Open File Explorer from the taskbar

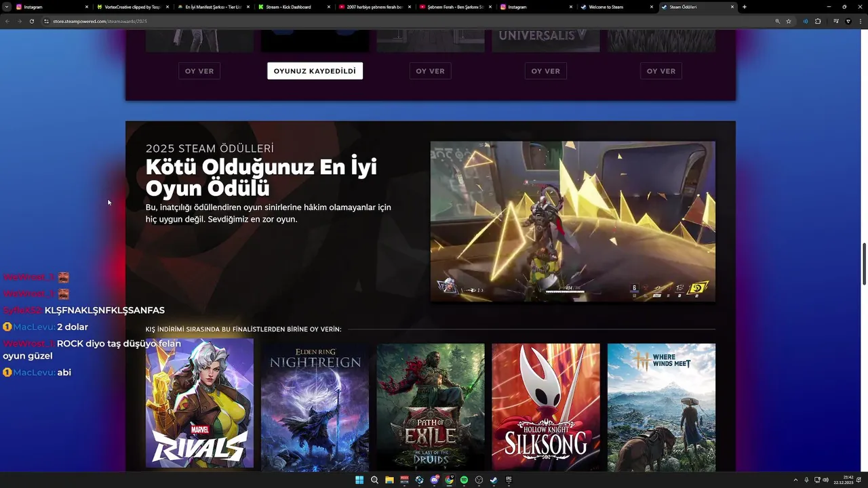click(389, 480)
